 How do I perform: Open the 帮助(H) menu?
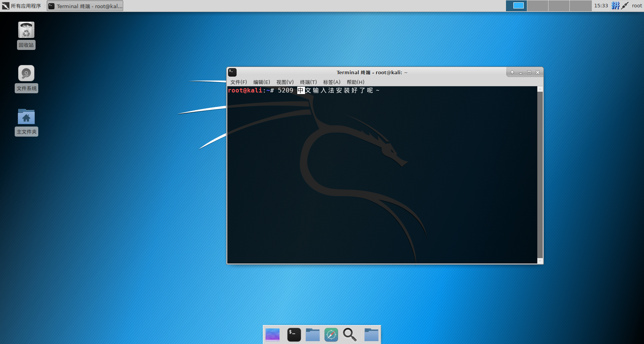(x=356, y=82)
